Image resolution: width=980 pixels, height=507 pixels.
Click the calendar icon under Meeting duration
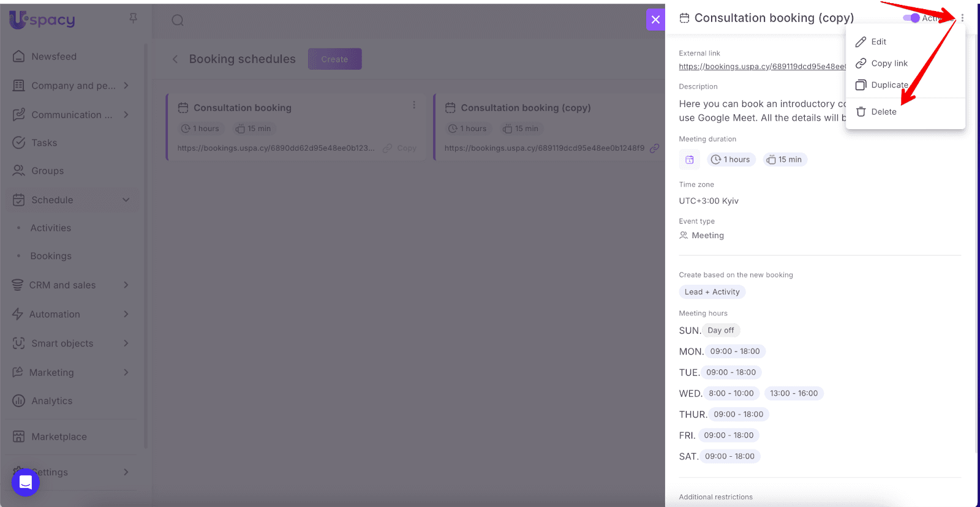coord(689,160)
